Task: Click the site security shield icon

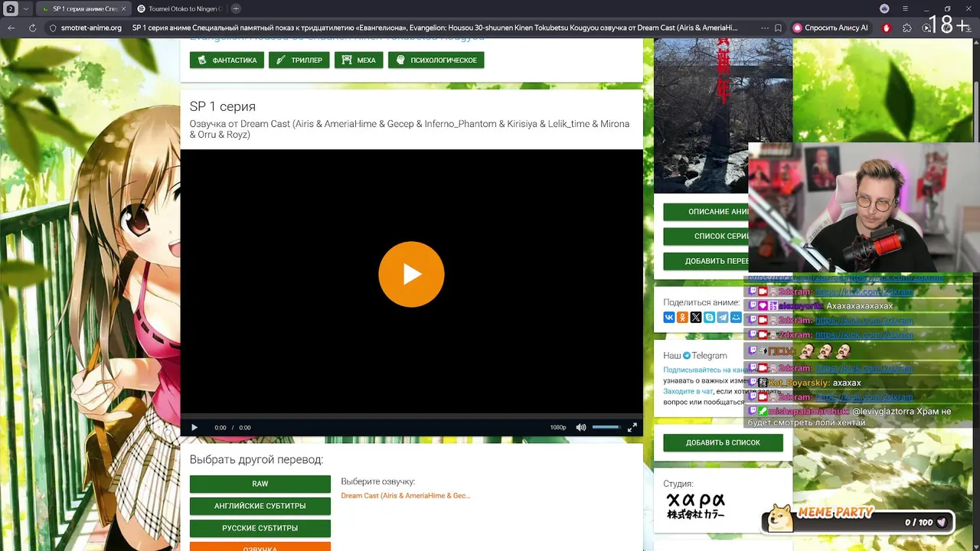Action: tap(53, 28)
